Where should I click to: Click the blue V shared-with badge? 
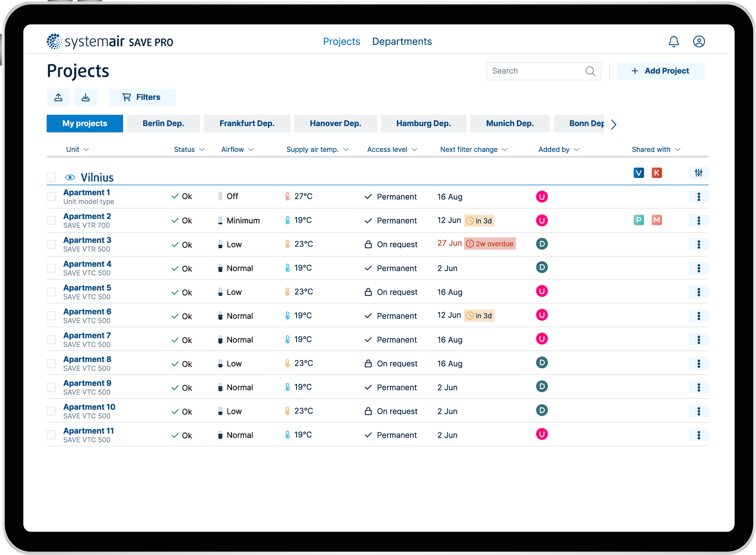pos(639,173)
